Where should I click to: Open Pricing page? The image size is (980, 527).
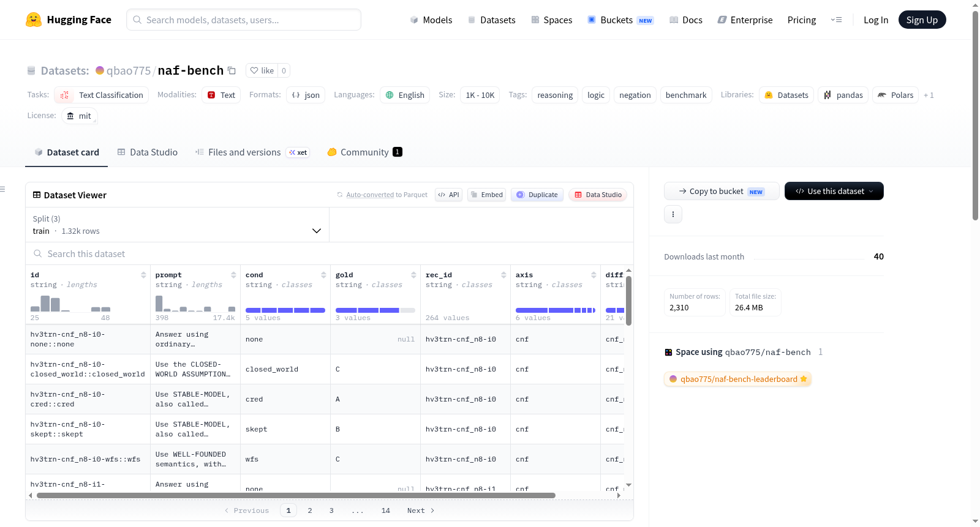click(x=802, y=20)
